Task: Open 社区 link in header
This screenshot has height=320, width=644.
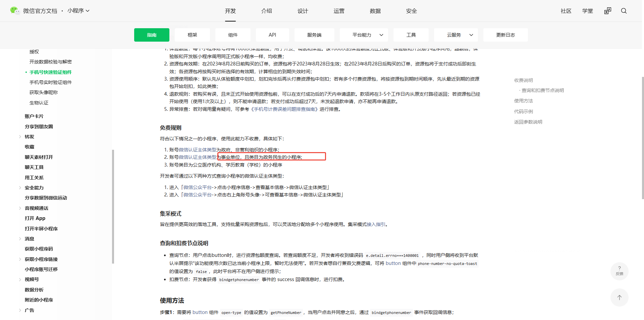Action: pyautogui.click(x=566, y=11)
